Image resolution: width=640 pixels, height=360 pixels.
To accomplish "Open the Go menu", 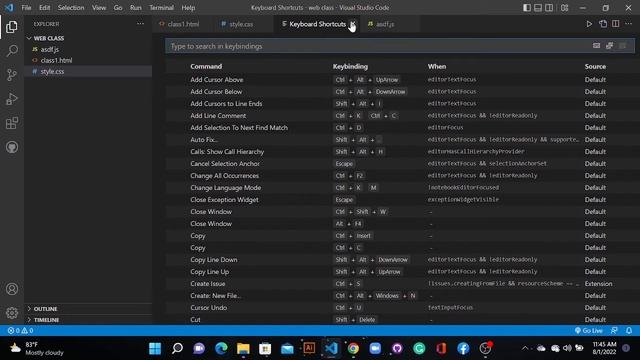I will coord(118,8).
